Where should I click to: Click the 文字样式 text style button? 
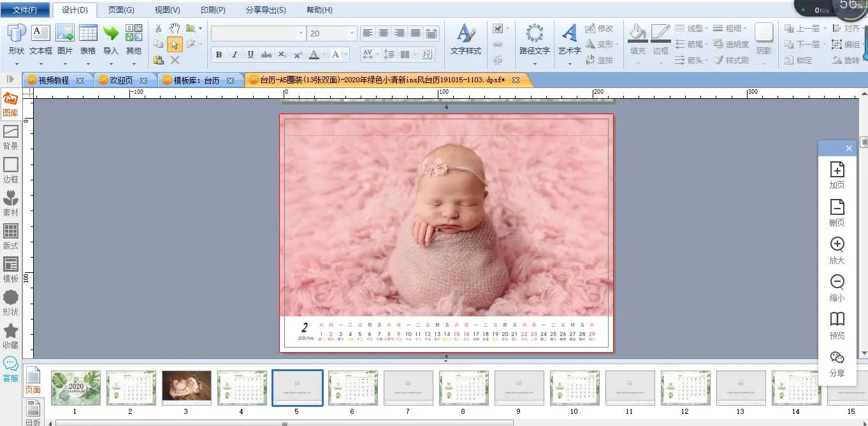click(x=466, y=40)
